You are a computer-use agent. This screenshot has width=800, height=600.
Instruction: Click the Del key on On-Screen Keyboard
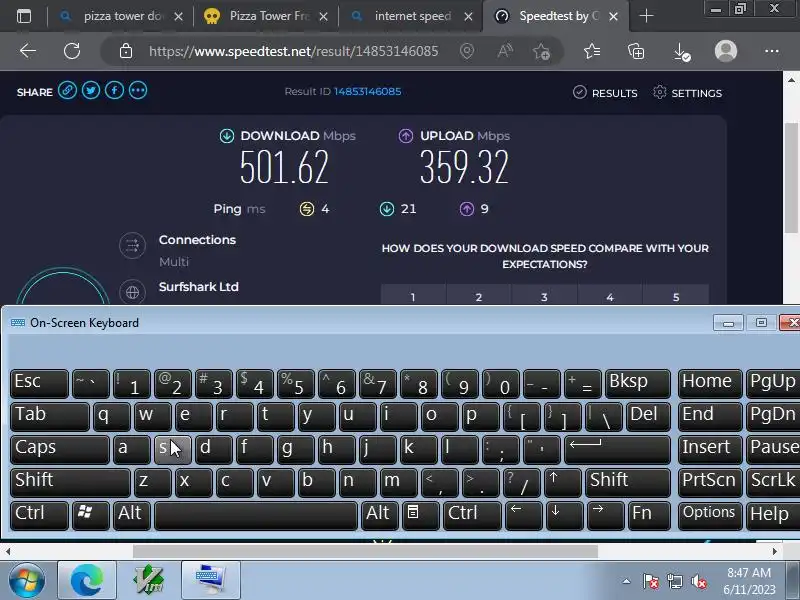pyautogui.click(x=648, y=416)
